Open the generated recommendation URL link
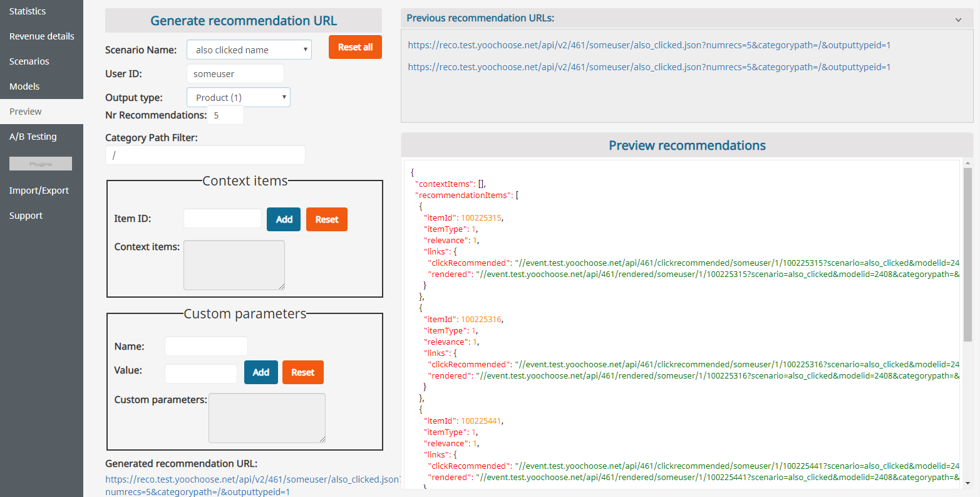Viewport: 980px width, 497px height. point(252,486)
